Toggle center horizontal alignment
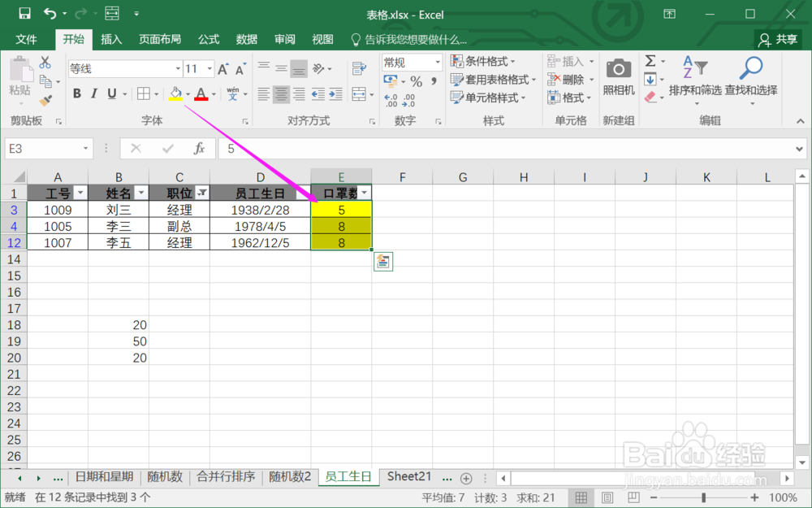 pos(281,94)
